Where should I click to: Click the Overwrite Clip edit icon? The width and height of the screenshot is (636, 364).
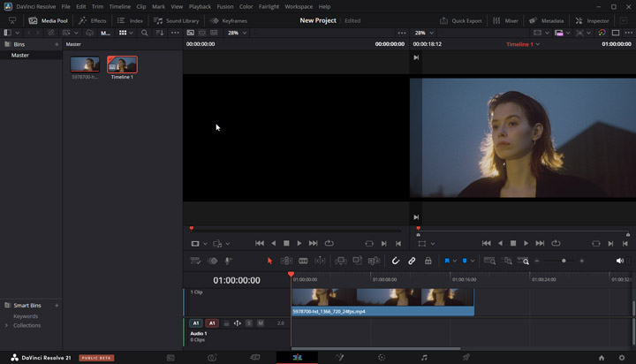point(358,261)
